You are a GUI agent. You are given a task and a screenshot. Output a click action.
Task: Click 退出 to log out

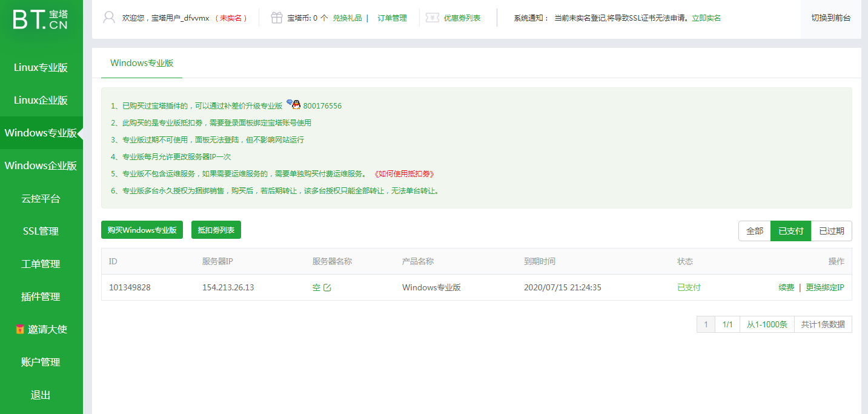[x=41, y=395]
